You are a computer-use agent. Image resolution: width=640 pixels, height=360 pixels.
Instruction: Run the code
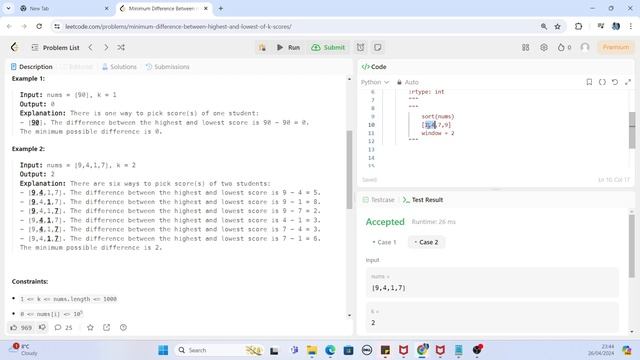click(289, 47)
